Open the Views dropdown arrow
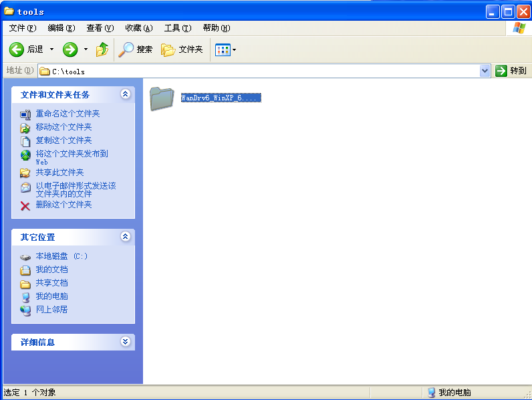This screenshot has width=532, height=400. coord(234,50)
